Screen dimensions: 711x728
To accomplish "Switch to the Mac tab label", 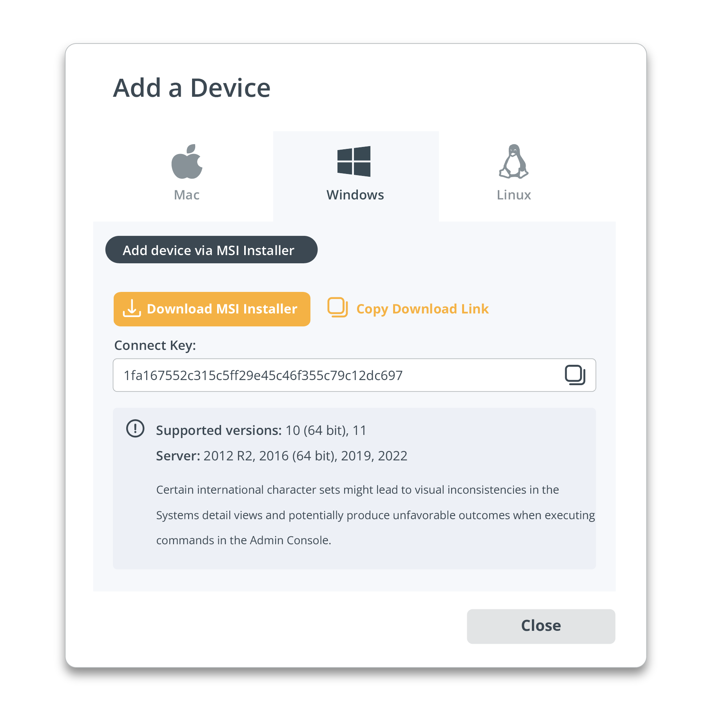I will click(187, 195).
